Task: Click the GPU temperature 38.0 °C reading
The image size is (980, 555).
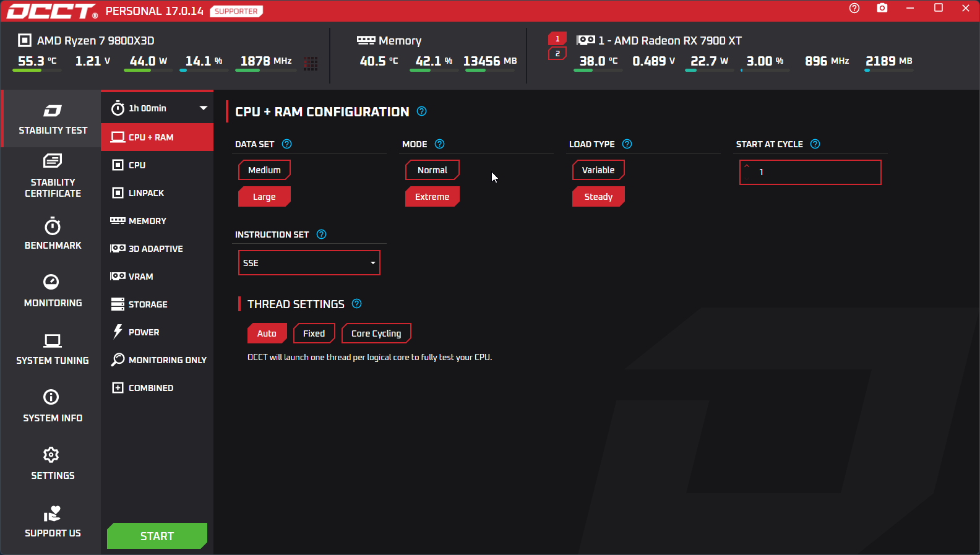Action: coord(598,61)
